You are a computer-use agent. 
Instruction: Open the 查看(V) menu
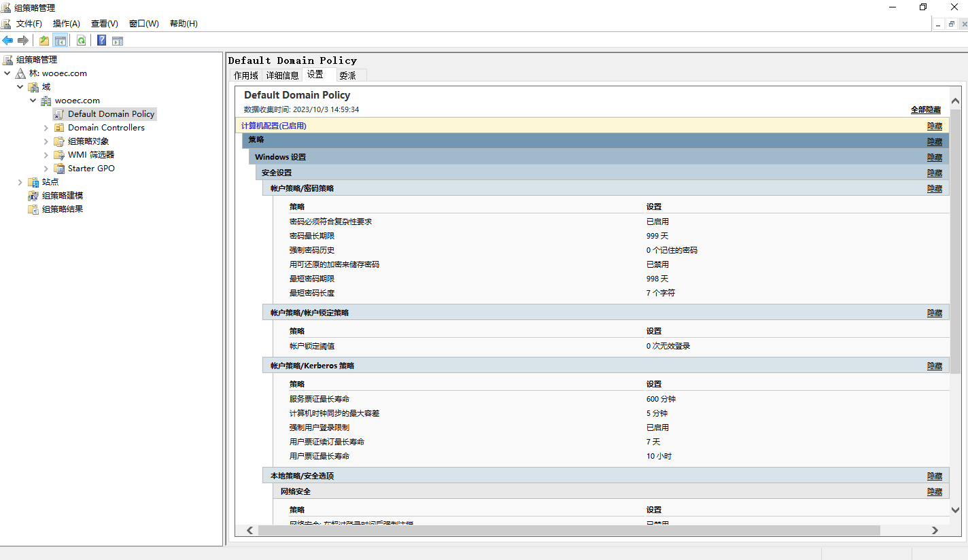[x=105, y=23]
